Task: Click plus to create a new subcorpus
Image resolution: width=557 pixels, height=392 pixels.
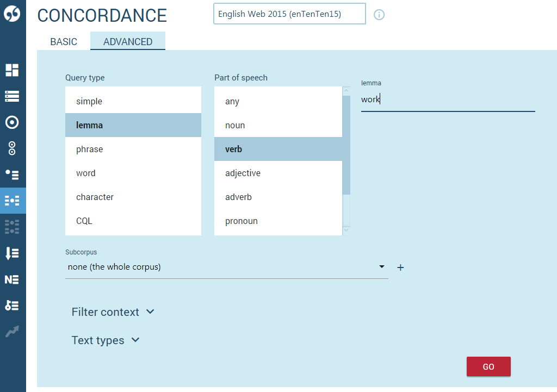Action: (x=400, y=267)
